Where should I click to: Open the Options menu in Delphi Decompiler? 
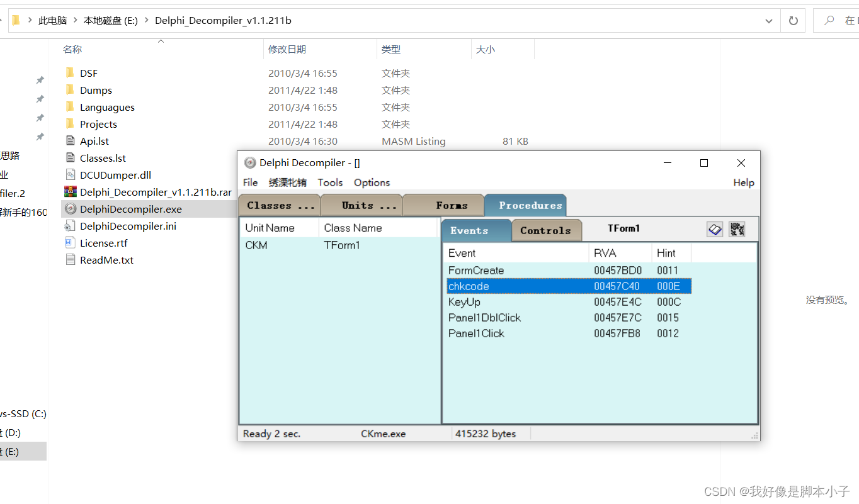(372, 182)
